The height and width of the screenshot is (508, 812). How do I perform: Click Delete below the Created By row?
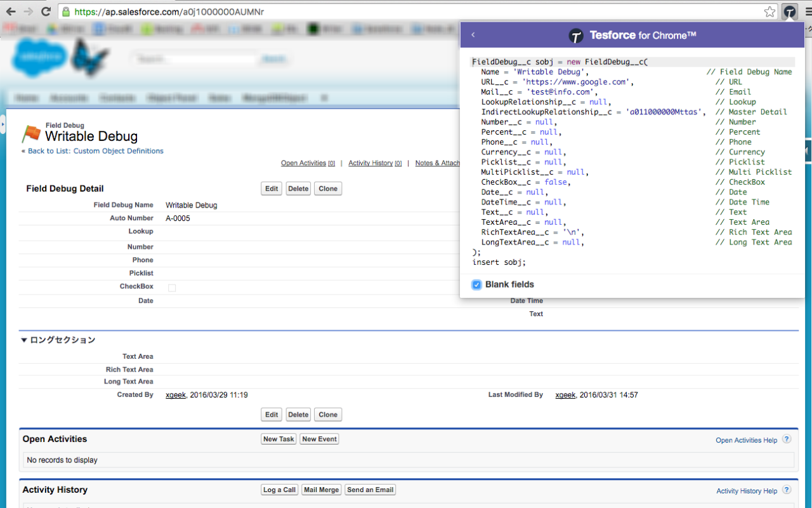[x=298, y=415]
